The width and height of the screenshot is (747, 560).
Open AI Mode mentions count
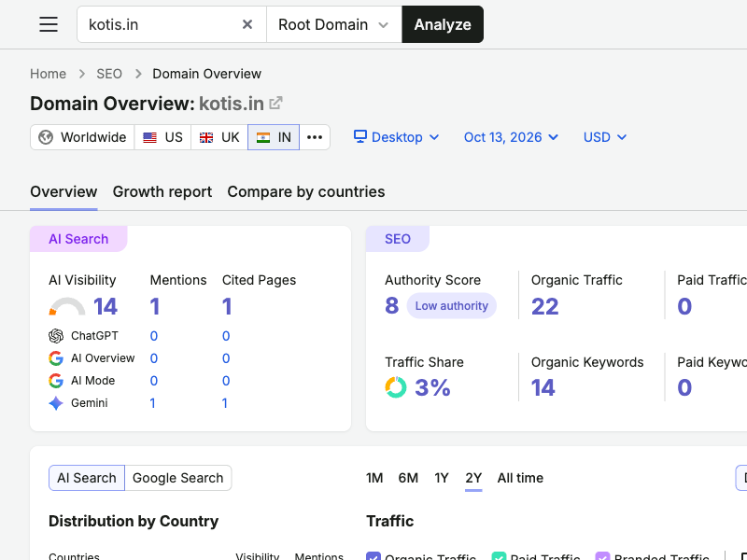pos(153,381)
